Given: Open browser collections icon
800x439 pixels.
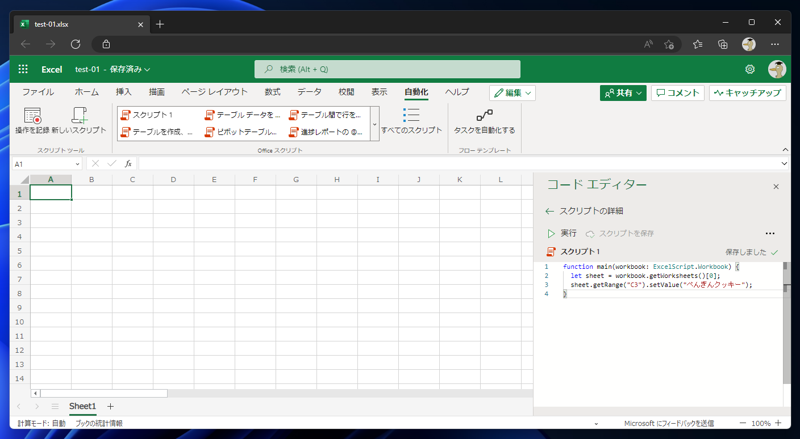Looking at the screenshot, I should tap(723, 44).
